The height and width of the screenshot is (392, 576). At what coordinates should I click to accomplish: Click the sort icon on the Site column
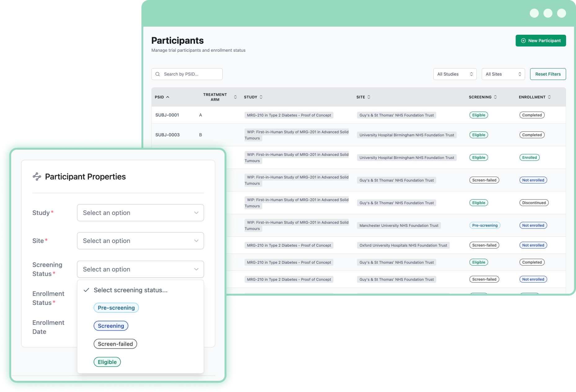click(x=368, y=97)
